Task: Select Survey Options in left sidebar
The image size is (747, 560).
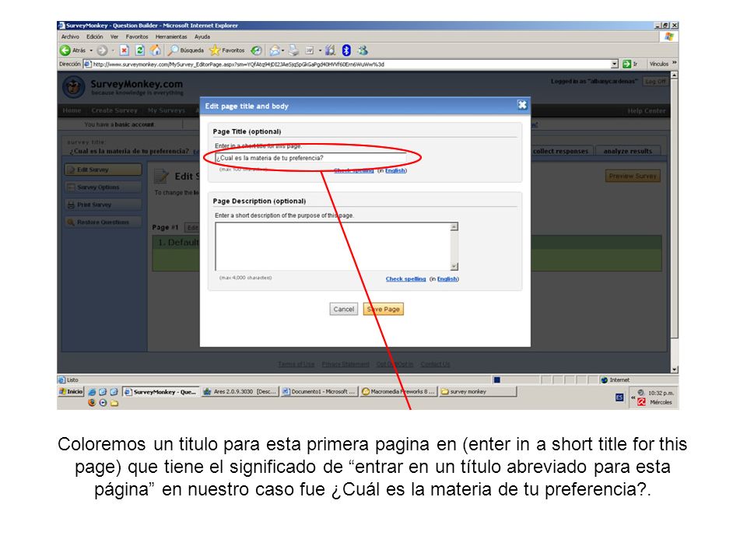Action: (x=103, y=187)
